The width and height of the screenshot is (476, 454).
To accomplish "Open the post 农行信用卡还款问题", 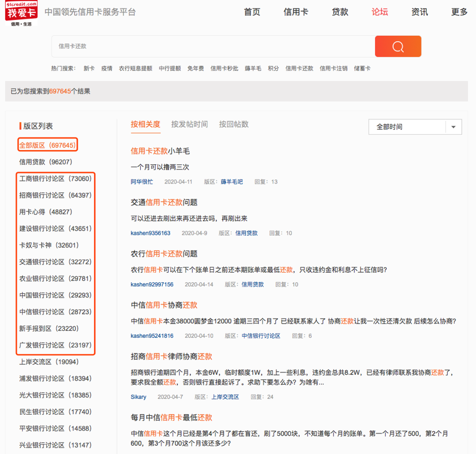I will pos(164,254).
